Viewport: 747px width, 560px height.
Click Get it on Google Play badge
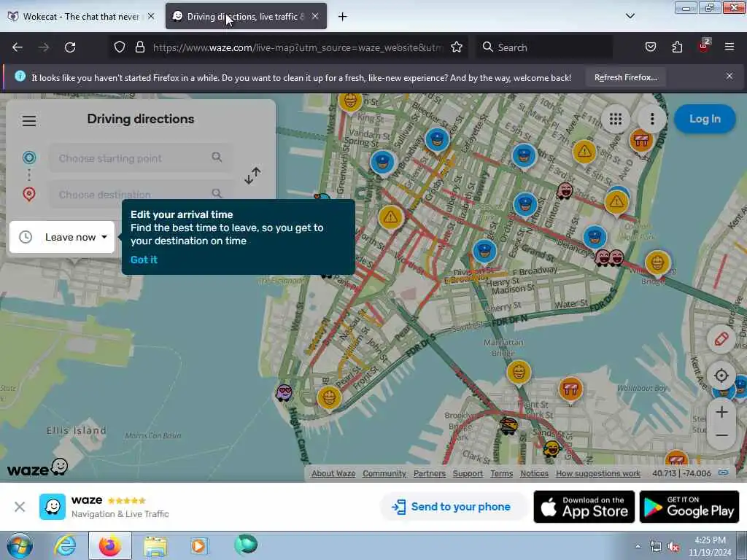(689, 507)
